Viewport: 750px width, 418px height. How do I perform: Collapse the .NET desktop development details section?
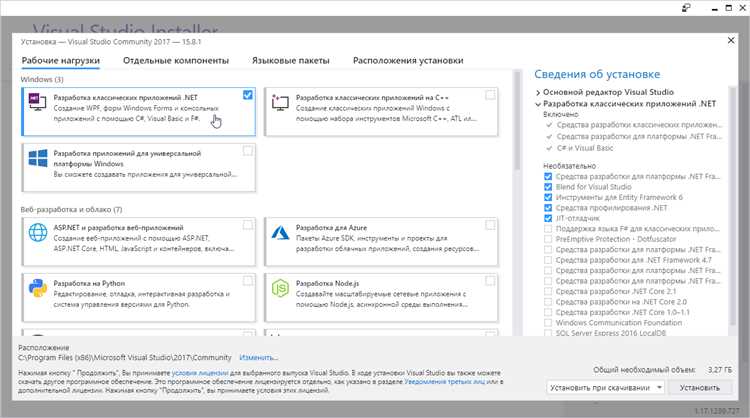(x=538, y=104)
